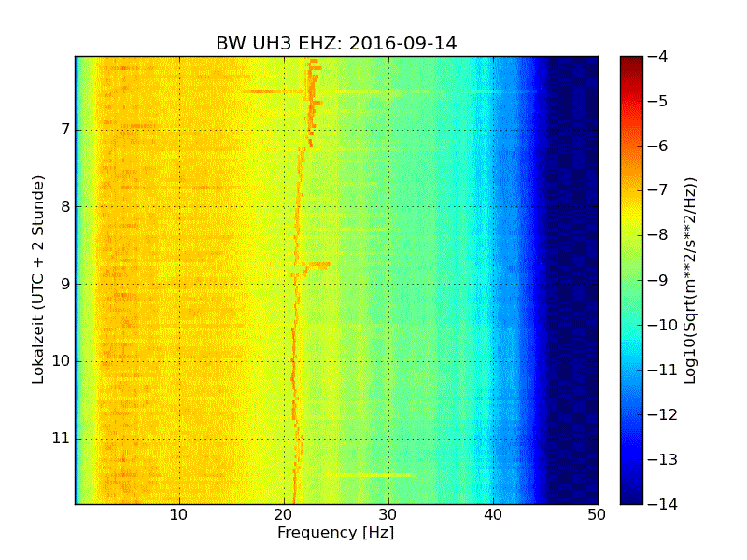Viewport: 747px width, 560px height.
Task: Click the colorbar tick label '−6'
Action: pos(658,146)
